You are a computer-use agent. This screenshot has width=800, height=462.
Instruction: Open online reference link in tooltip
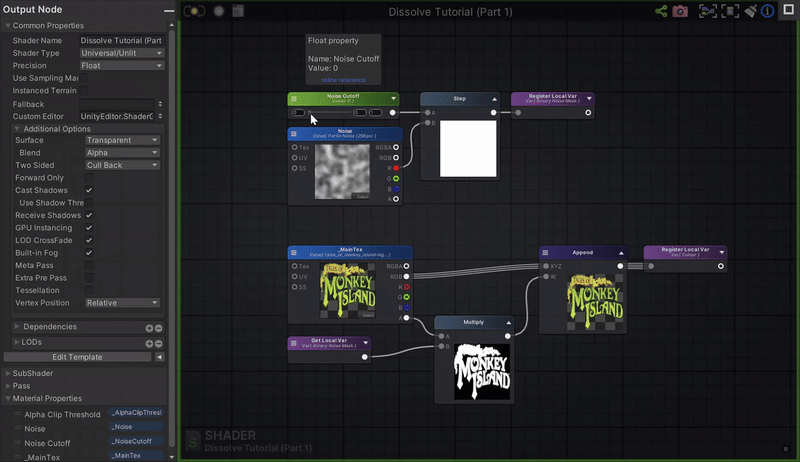[x=343, y=80]
